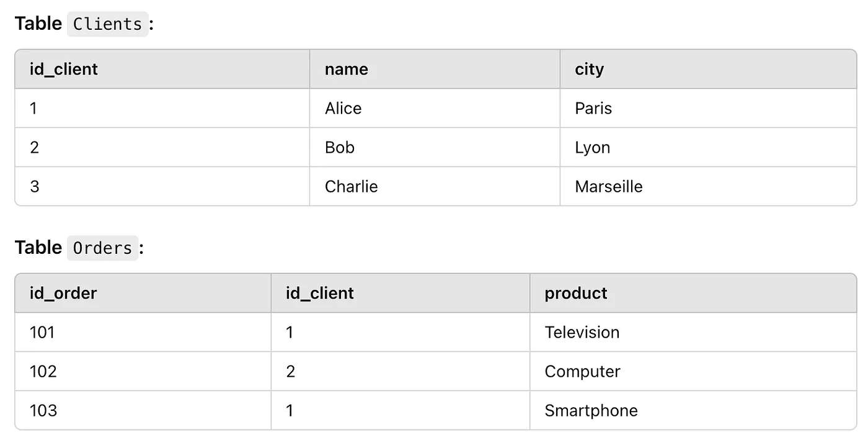Click the city column header
Image resolution: width=868 pixels, height=440 pixels.
click(708, 69)
